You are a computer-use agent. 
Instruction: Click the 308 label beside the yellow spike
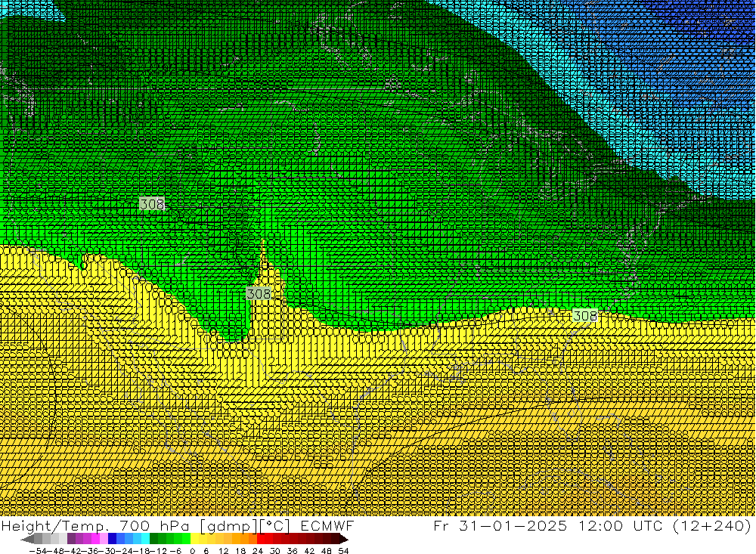259,293
